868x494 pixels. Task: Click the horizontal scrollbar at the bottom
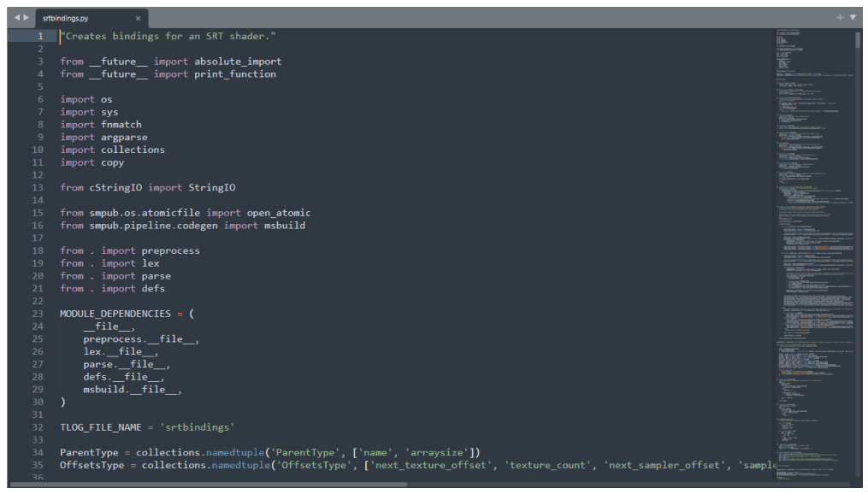point(210,485)
